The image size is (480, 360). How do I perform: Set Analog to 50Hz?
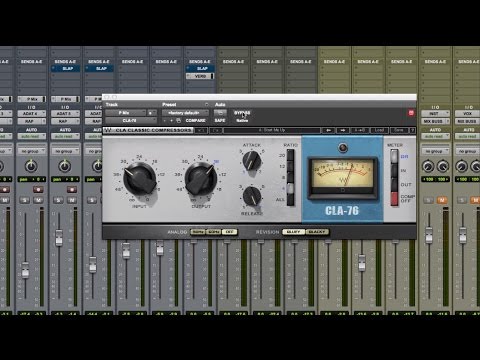pyautogui.click(x=198, y=232)
